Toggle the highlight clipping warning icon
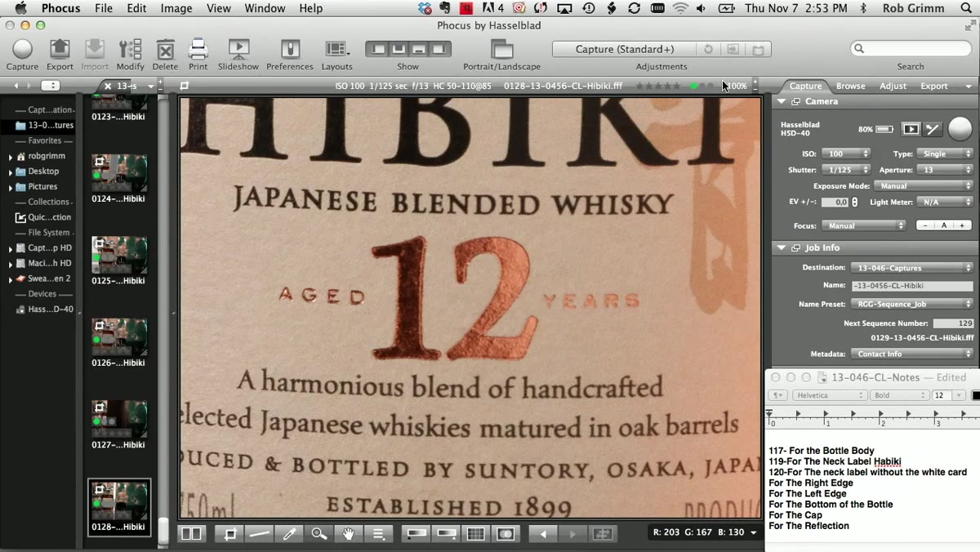This screenshot has width=980, height=552. (x=447, y=533)
